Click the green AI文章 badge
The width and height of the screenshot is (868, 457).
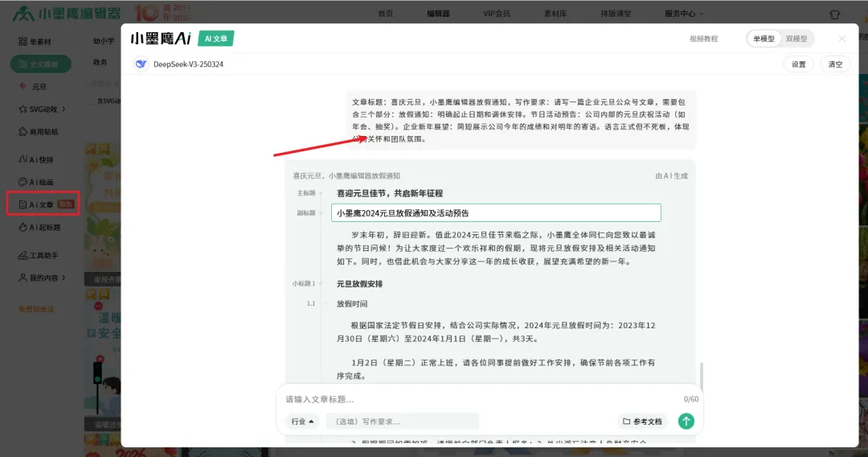[x=216, y=39]
